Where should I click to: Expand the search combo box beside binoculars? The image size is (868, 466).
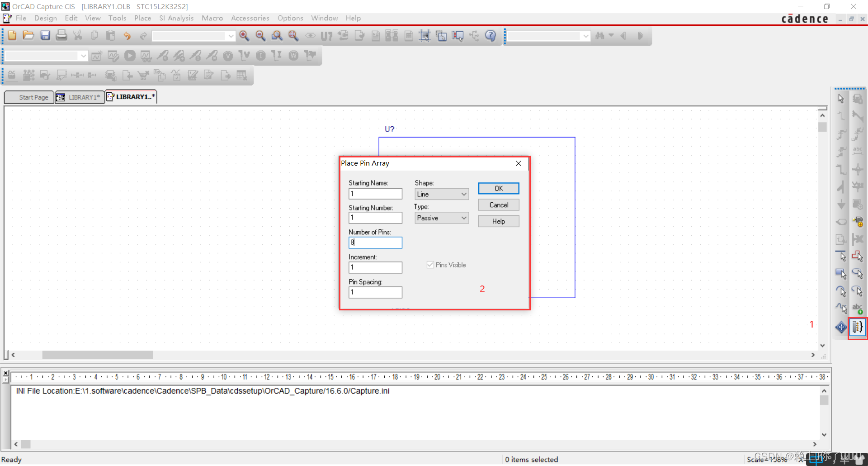(x=586, y=36)
